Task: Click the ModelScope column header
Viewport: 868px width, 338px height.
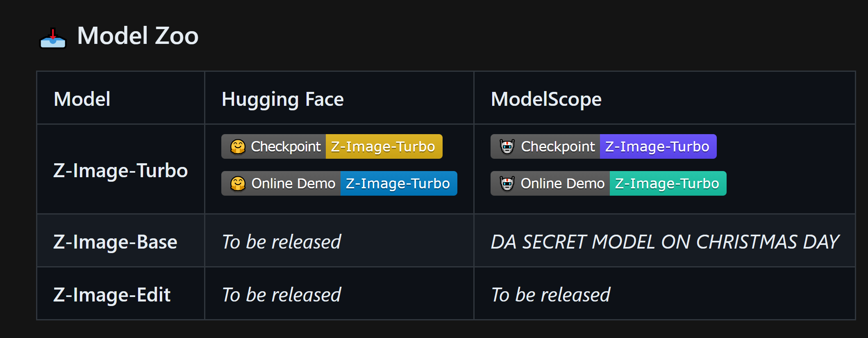Action: point(546,100)
